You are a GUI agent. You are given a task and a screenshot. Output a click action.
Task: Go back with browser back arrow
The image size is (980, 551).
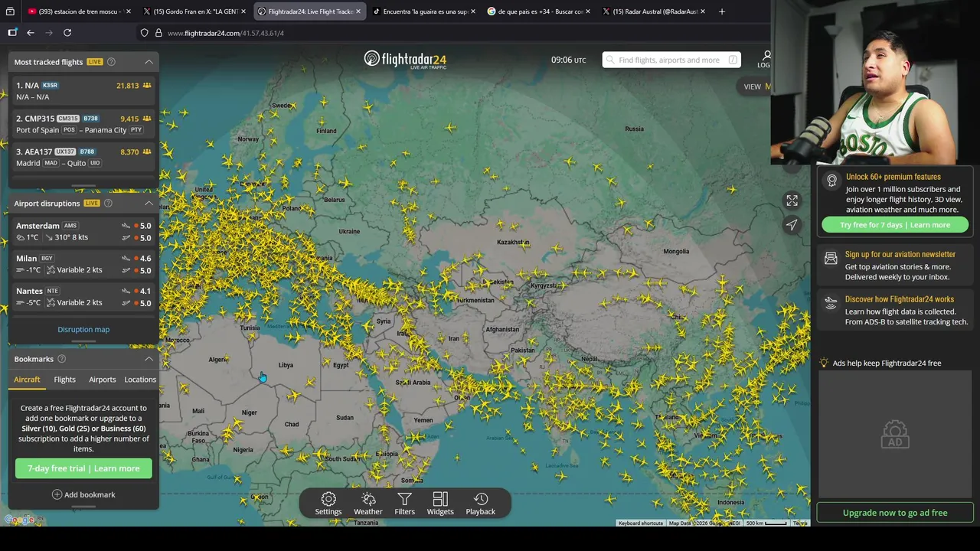pyautogui.click(x=31, y=33)
